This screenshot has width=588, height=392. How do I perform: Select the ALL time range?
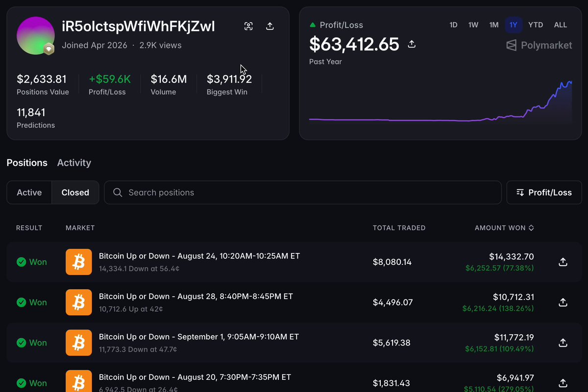(561, 25)
